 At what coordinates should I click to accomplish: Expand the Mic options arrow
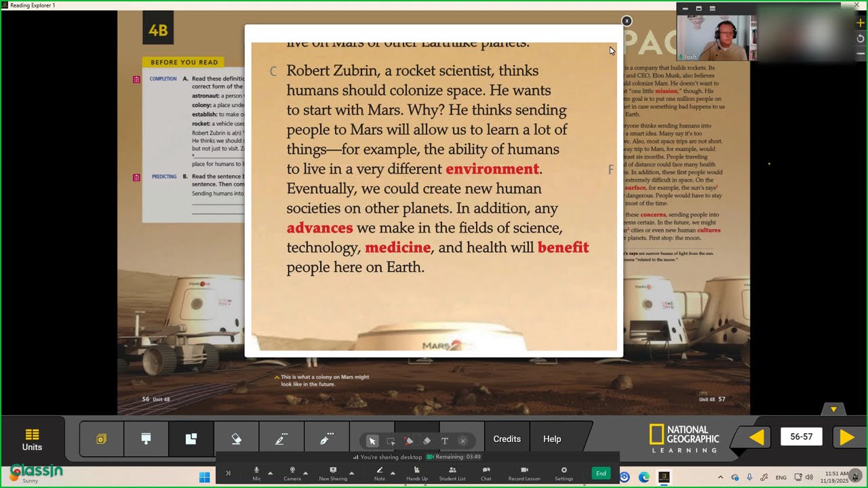pyautogui.click(x=271, y=473)
